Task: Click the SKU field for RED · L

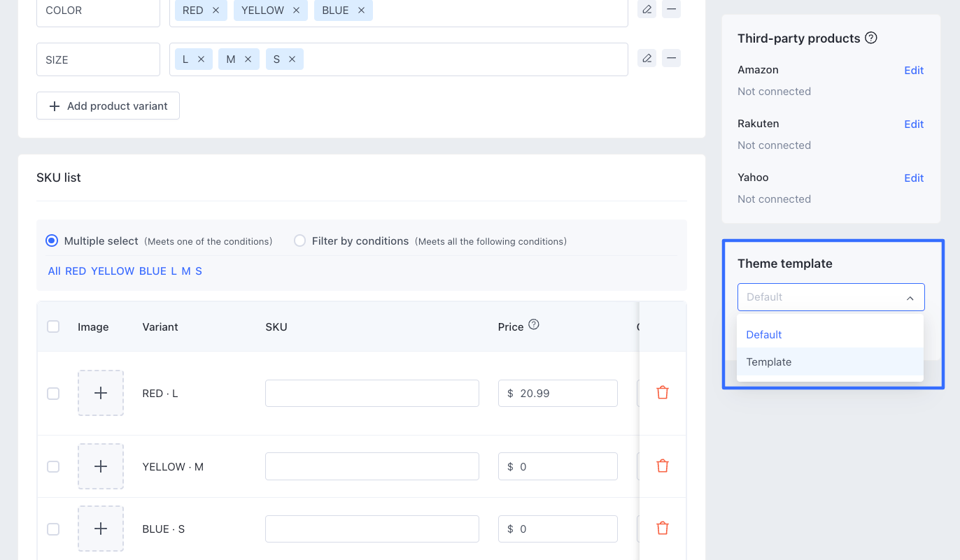Action: (372, 394)
